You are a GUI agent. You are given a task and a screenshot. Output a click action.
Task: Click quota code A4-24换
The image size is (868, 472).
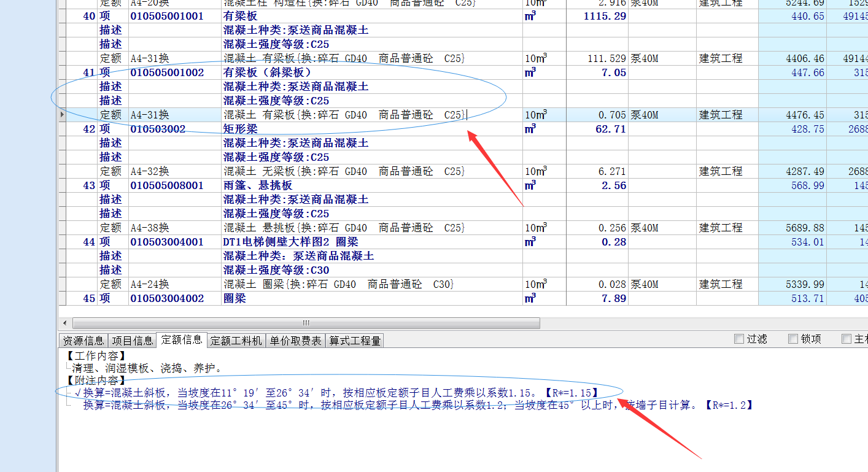(150, 284)
